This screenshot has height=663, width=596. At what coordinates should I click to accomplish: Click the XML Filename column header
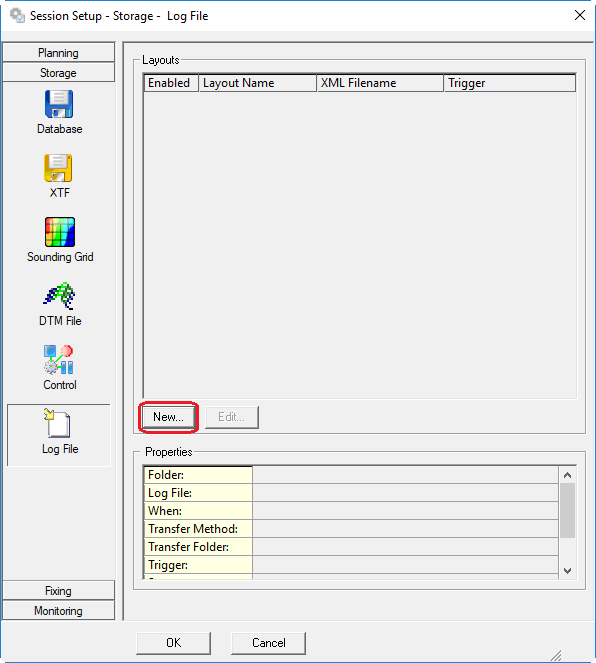[380, 83]
